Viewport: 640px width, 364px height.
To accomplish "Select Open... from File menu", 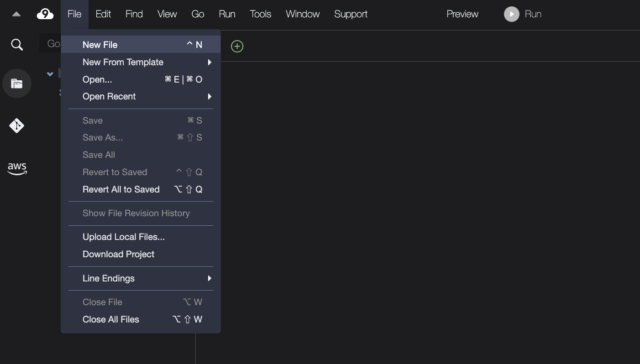I will tap(141, 79).
